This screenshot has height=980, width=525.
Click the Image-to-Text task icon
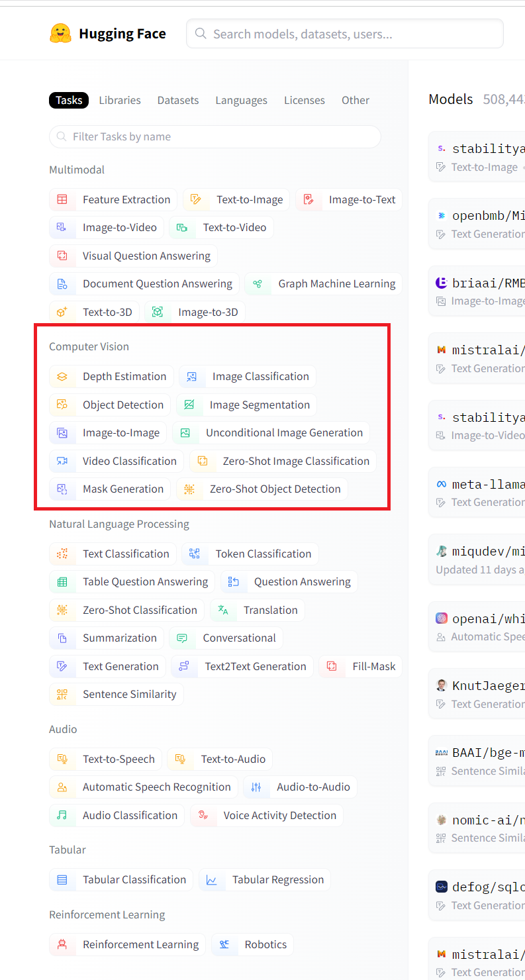[x=308, y=199]
